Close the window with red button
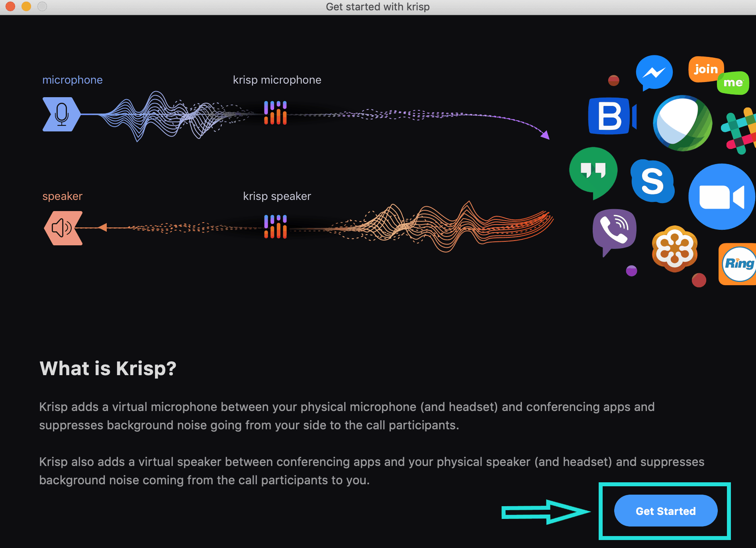Viewport: 756px width, 548px height. coord(10,6)
